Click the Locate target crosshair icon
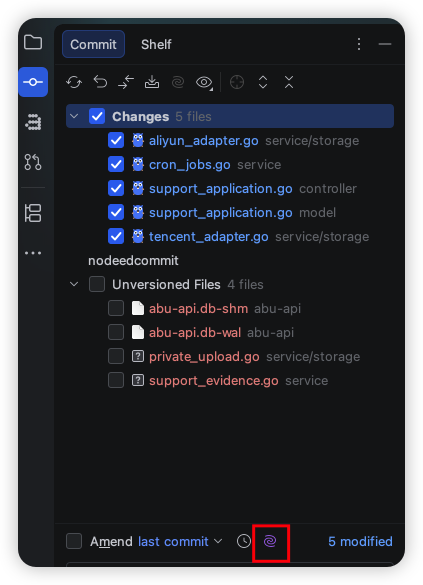This screenshot has width=423, height=585. click(x=237, y=82)
